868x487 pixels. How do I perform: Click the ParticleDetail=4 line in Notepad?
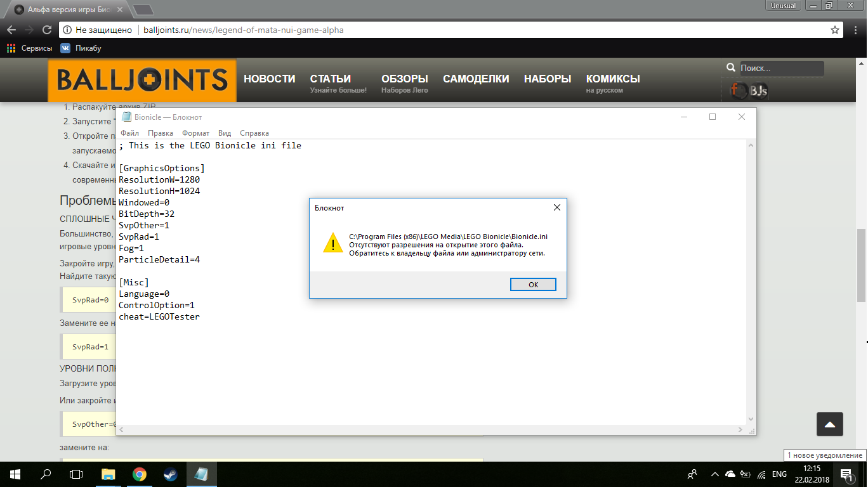(x=159, y=259)
